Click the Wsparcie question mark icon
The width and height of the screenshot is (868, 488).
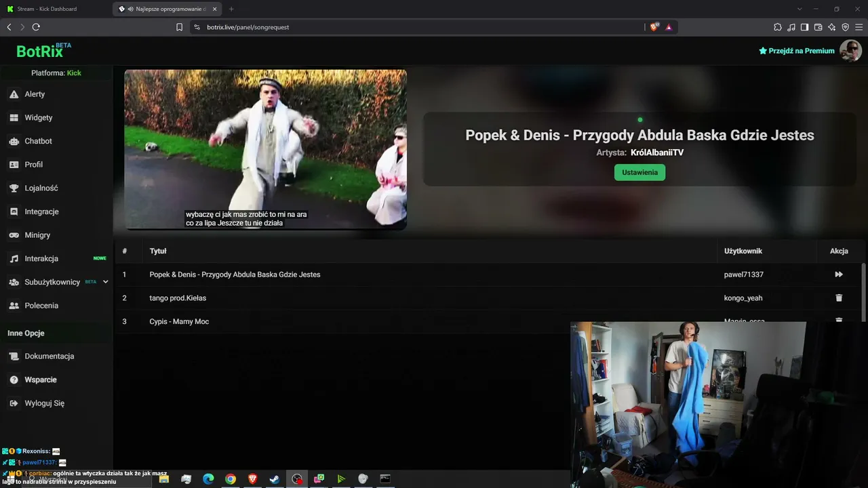click(14, 380)
